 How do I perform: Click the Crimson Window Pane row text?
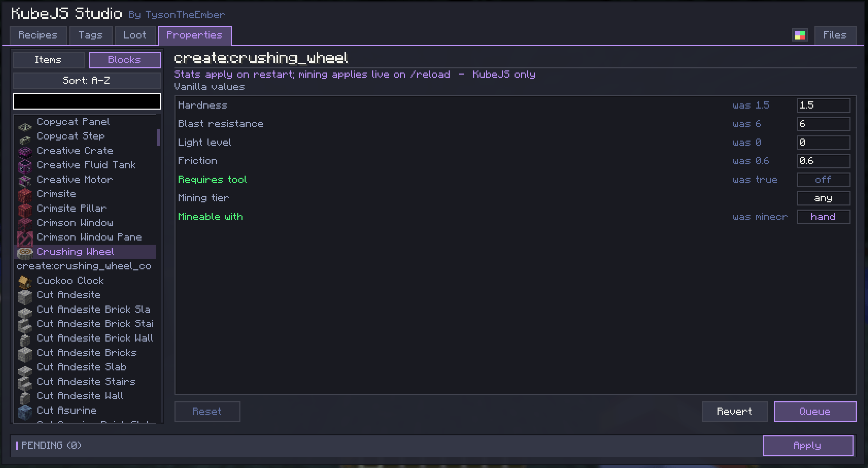tap(89, 237)
